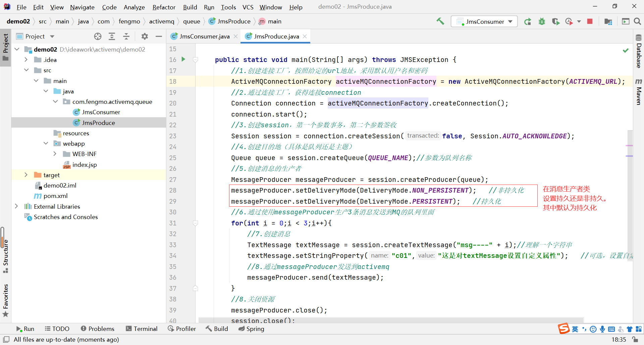Click the JmsProduce breadcrumb in navigation bar
Screen dimensions: 644x345
[x=229, y=21]
